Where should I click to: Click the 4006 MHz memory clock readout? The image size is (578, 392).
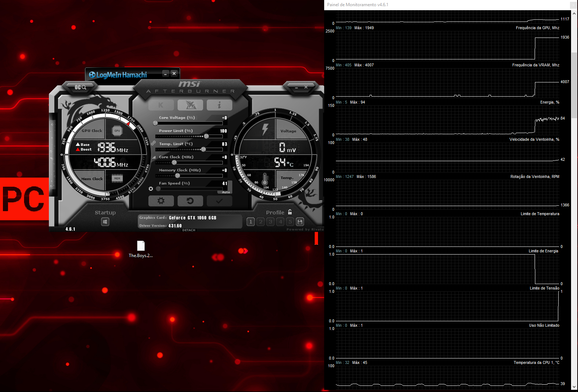pos(111,162)
